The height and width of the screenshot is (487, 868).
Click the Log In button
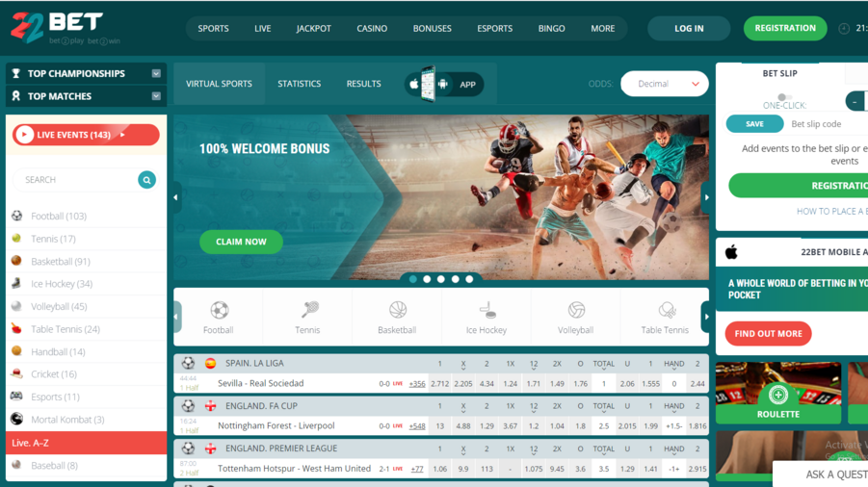[x=689, y=29]
